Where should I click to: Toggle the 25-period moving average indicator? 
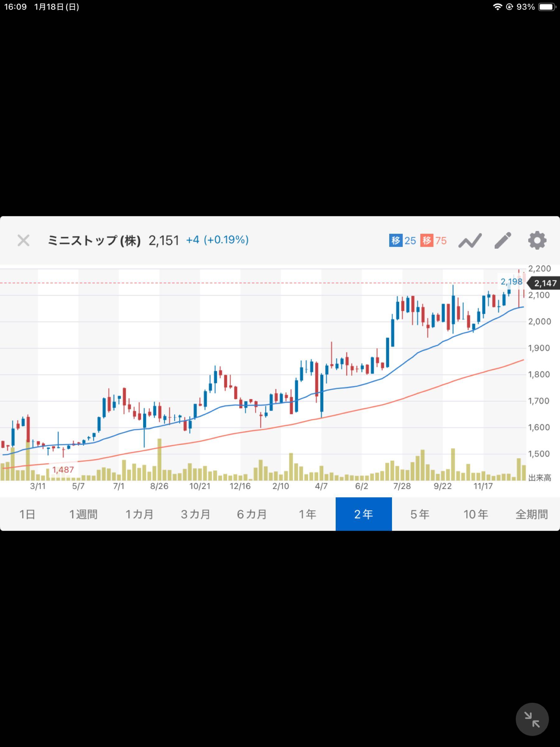(x=402, y=241)
